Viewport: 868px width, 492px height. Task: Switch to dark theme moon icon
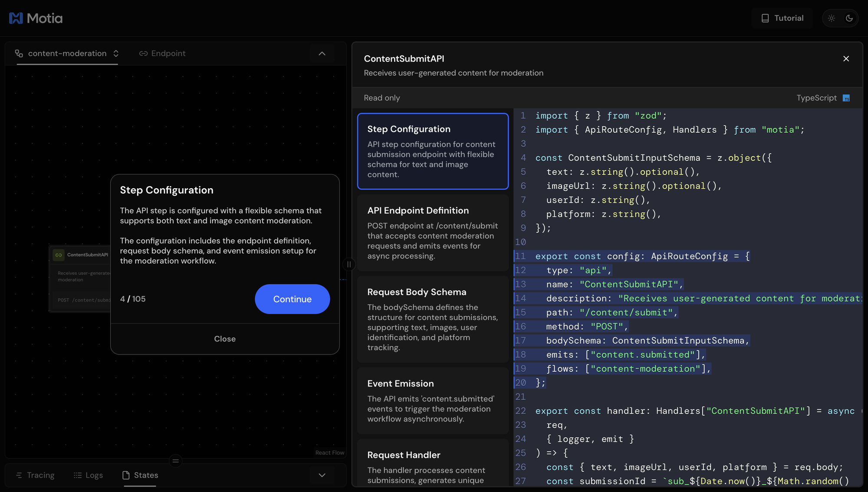849,18
